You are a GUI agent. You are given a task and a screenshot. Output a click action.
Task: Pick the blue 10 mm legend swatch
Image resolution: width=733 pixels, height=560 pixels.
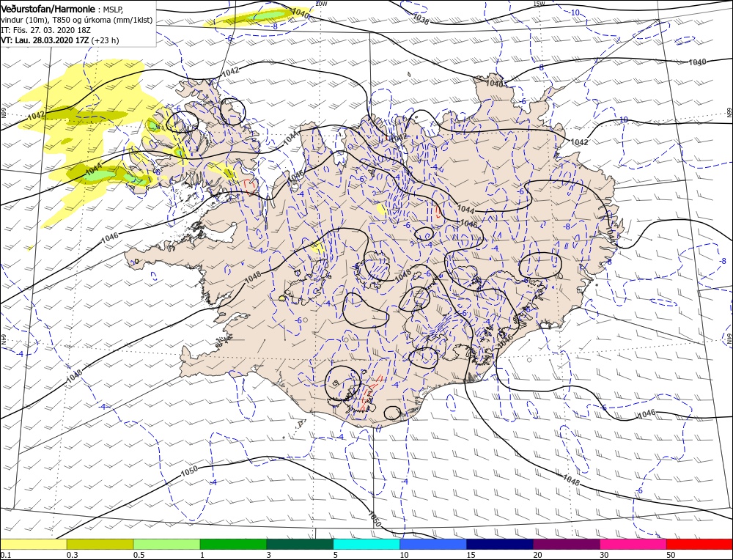433,544
